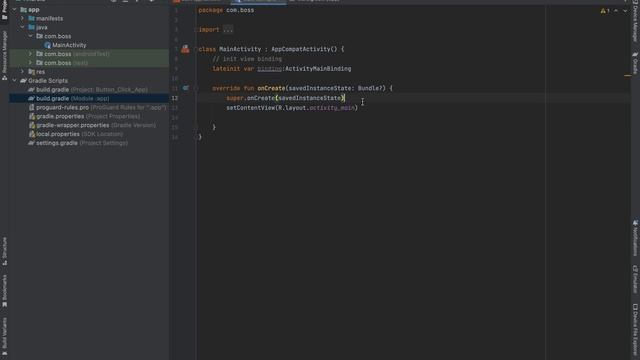The width and height of the screenshot is (640, 360).
Task: Open the Emulator side panel
Action: (635, 279)
